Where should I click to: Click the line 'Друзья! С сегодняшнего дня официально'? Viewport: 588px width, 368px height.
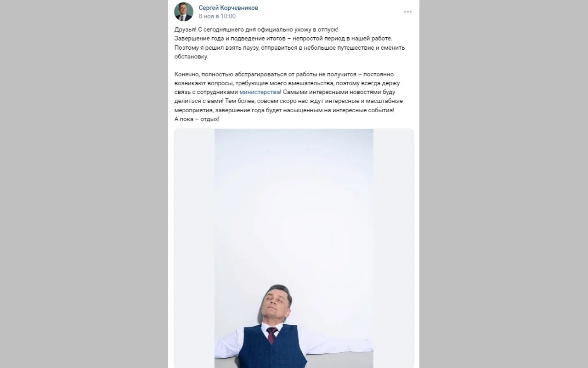[256, 30]
